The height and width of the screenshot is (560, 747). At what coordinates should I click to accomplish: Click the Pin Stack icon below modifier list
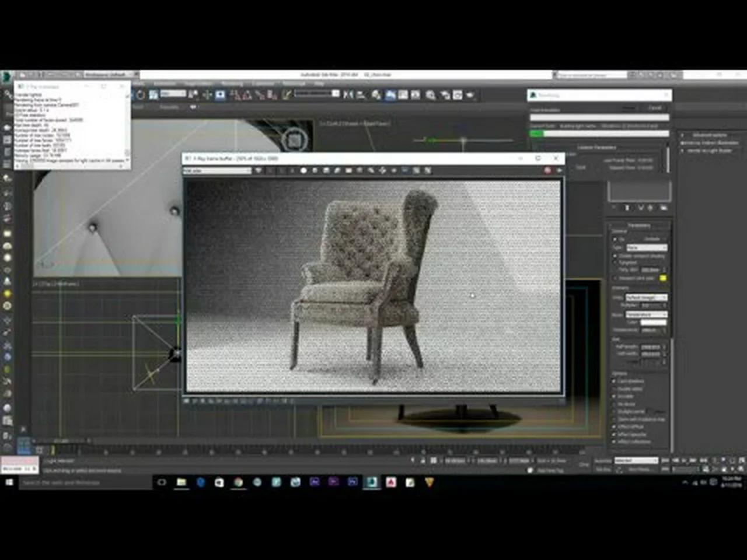click(615, 208)
